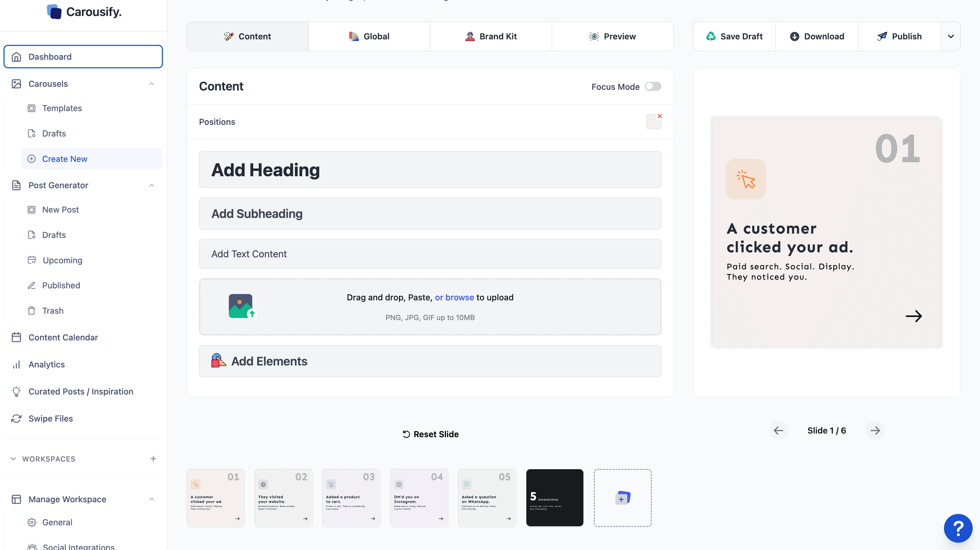The width and height of the screenshot is (980, 550).
Task: Collapse the Post Generator section chevron
Action: tap(151, 185)
